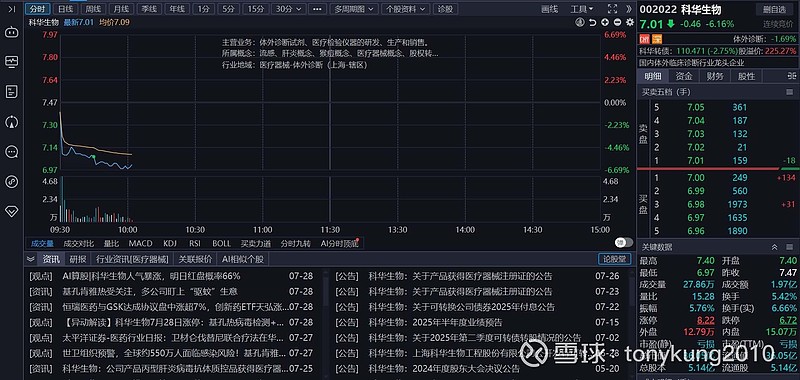Switch to the 资金 tab
Viewport: 800px width, 380px height.
point(684,76)
